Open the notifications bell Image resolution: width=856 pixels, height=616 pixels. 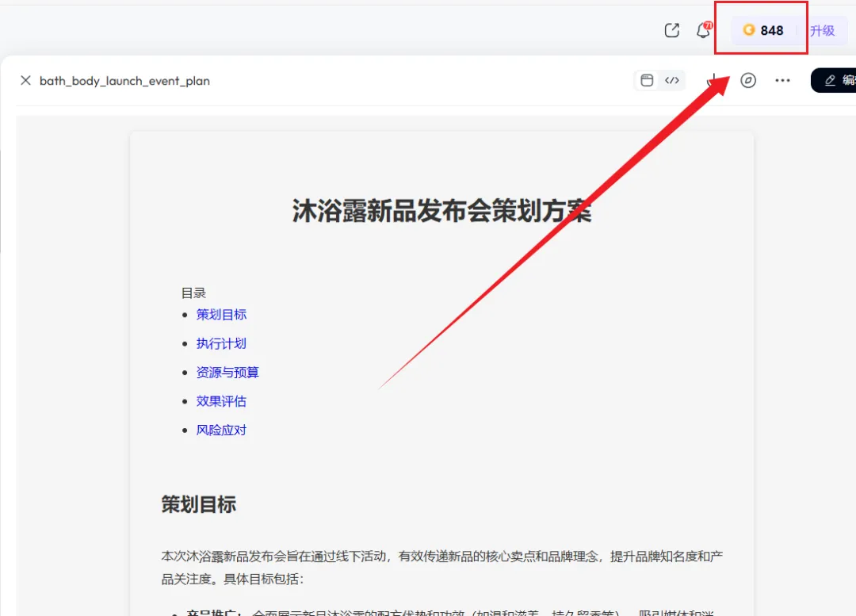point(704,30)
